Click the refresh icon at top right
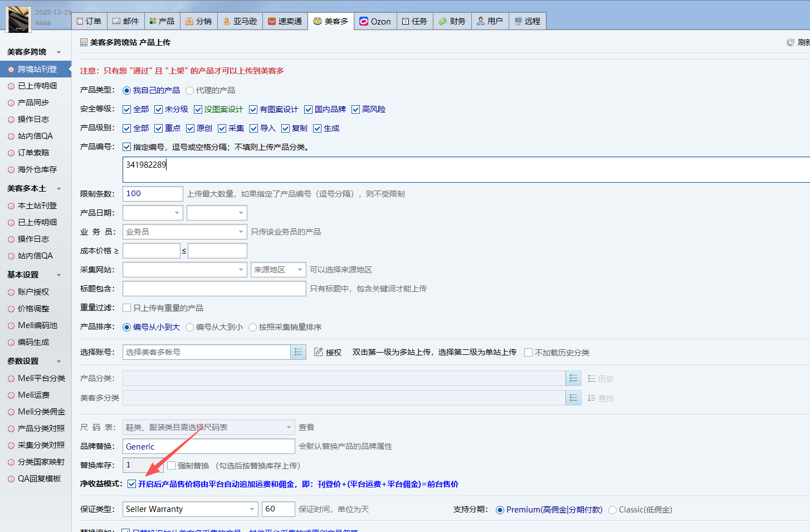 (790, 42)
